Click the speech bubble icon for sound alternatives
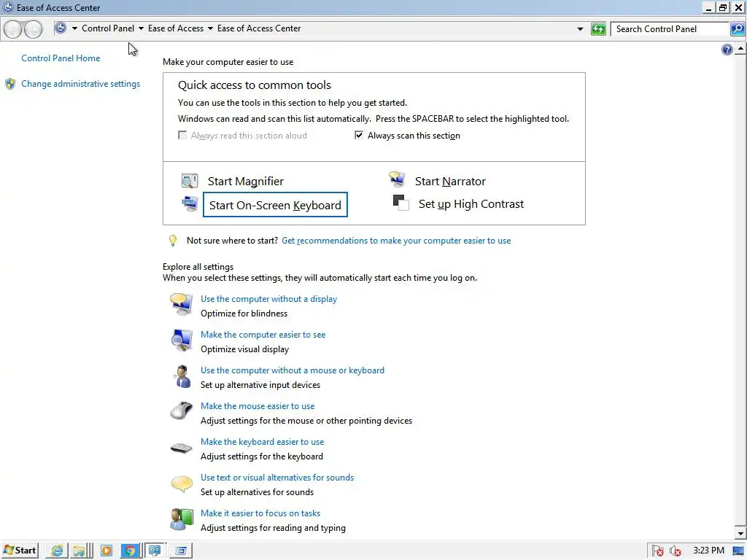The height and width of the screenshot is (560, 747). tap(181, 483)
